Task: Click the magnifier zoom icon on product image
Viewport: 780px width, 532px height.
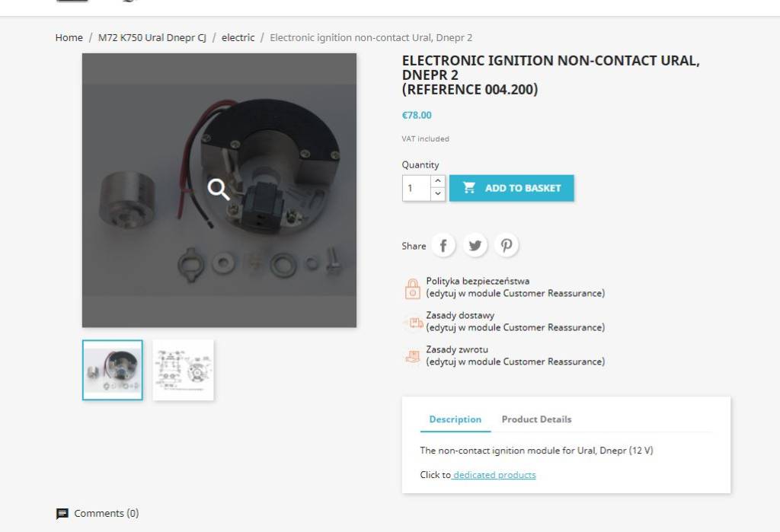Action: point(219,190)
